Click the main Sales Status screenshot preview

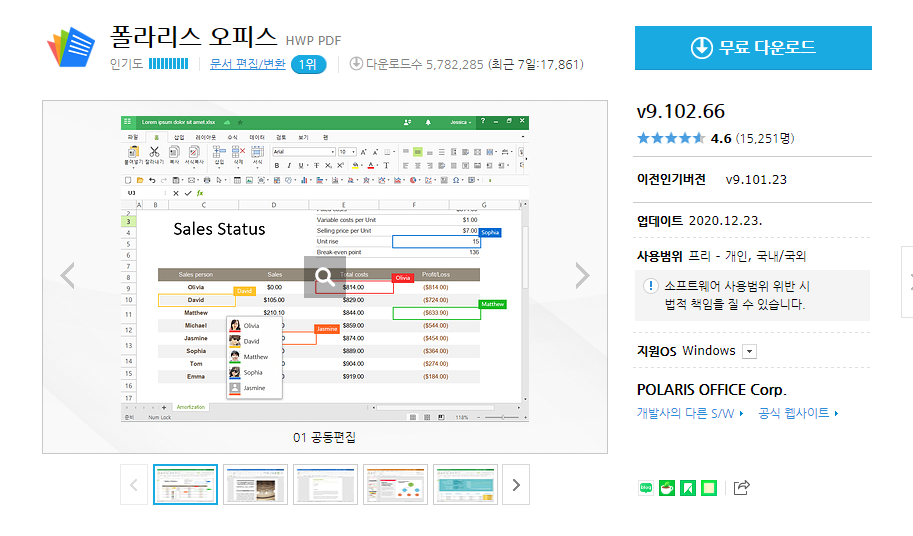pyautogui.click(x=325, y=268)
